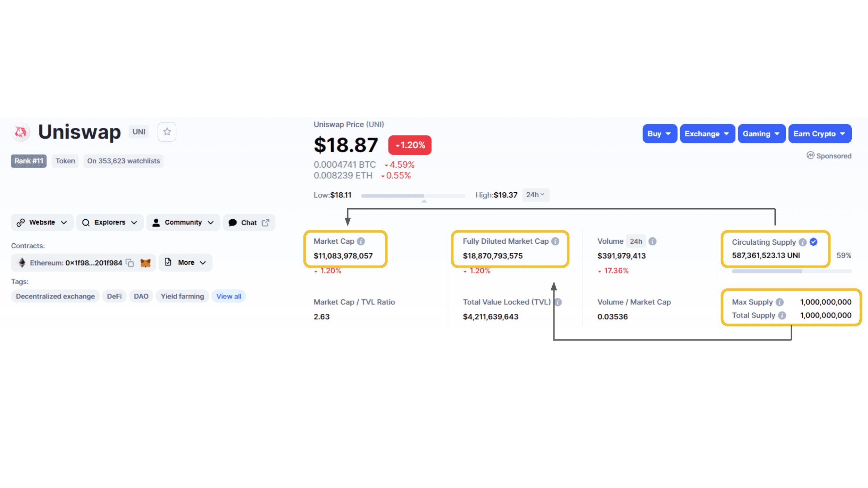The image size is (868, 488).
Task: Click the Community menu icon
Action: pyautogui.click(x=157, y=222)
